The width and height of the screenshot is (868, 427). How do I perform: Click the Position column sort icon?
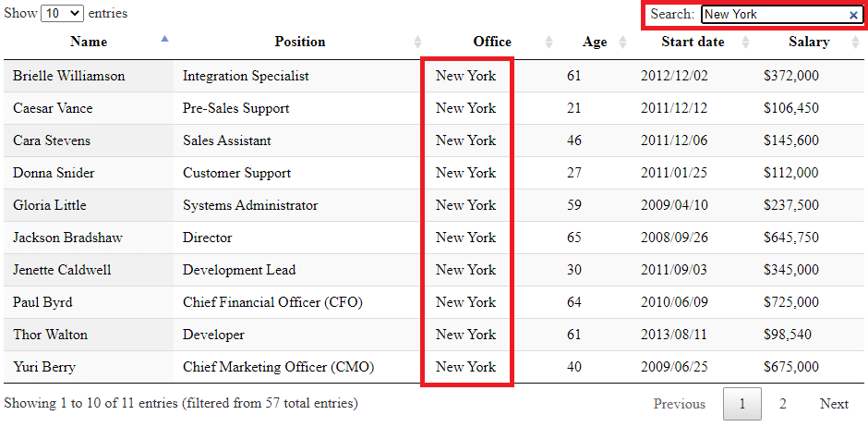point(417,42)
